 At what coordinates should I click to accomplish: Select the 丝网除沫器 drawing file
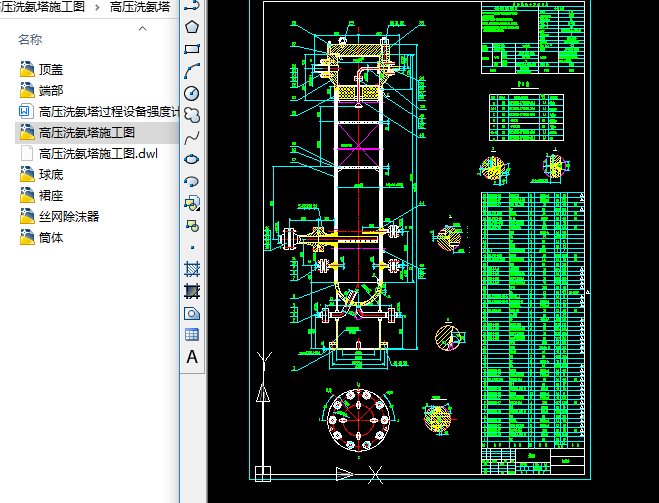[x=59, y=216]
